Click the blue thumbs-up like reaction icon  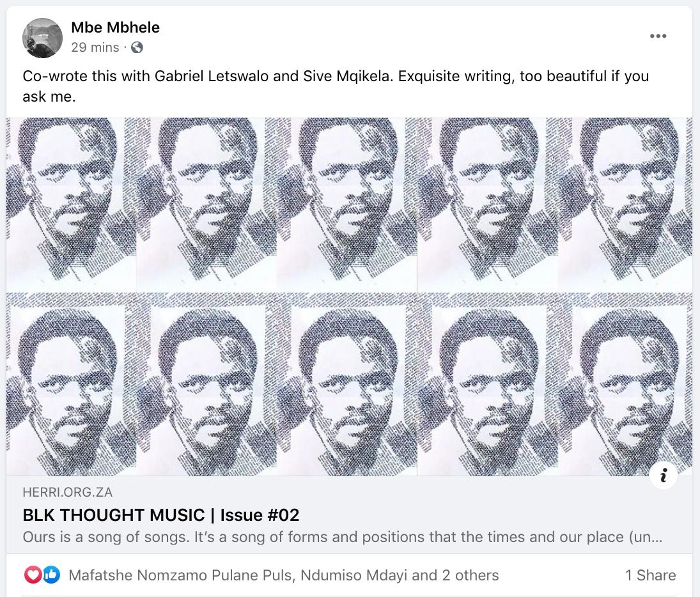click(51, 575)
